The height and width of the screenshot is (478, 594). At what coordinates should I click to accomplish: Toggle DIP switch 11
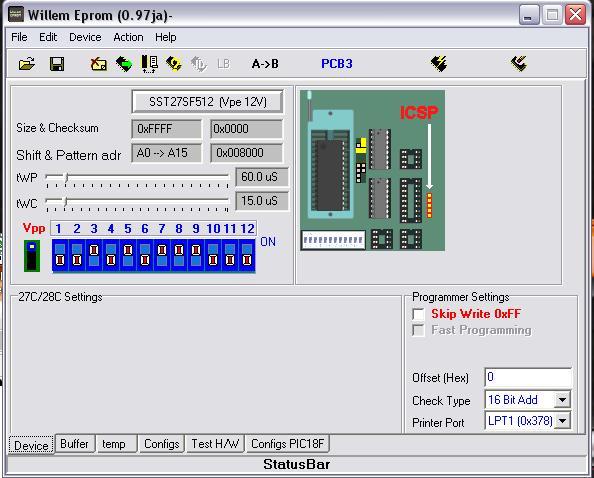[x=230, y=256]
